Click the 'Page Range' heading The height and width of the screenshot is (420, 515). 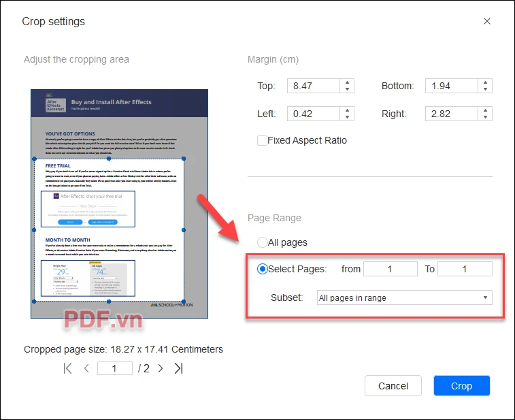coord(274,218)
